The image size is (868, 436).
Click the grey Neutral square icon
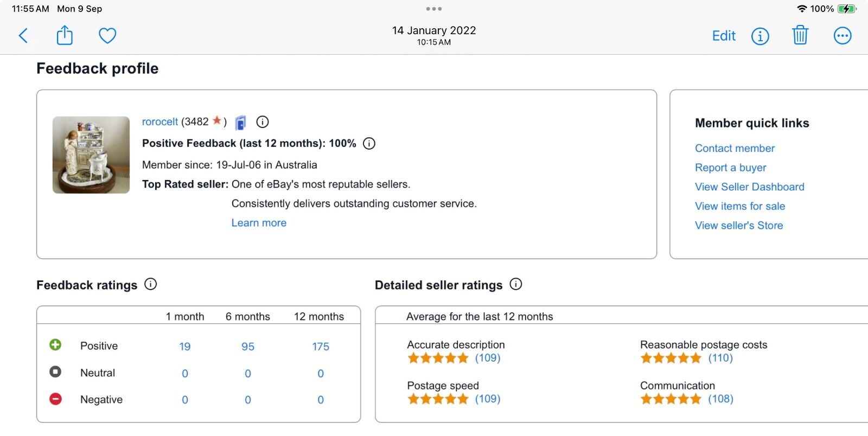[55, 372]
